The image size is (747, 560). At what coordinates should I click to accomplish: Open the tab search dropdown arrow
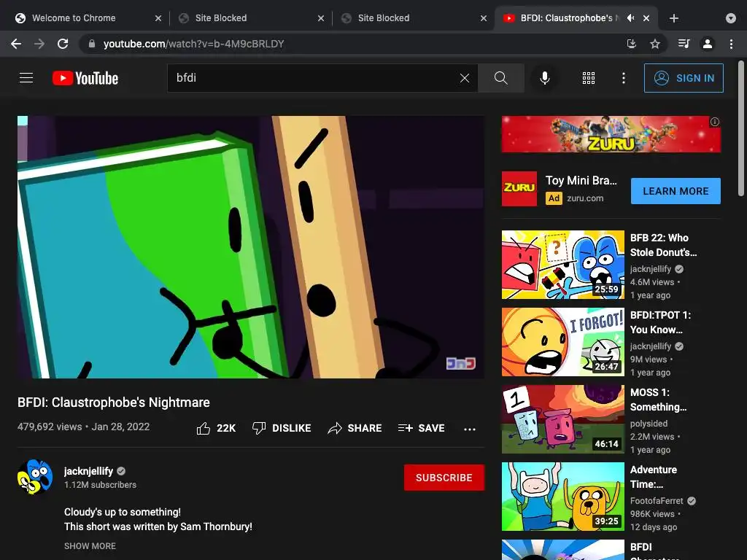click(731, 18)
